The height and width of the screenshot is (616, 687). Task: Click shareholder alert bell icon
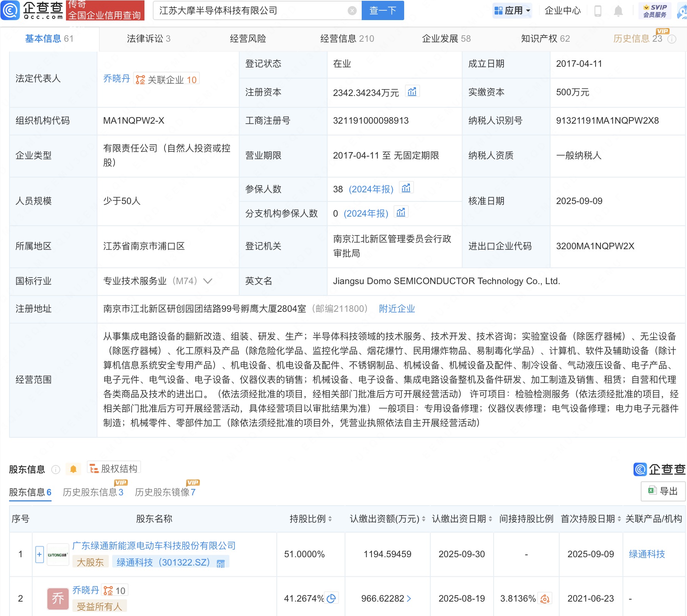73,469
